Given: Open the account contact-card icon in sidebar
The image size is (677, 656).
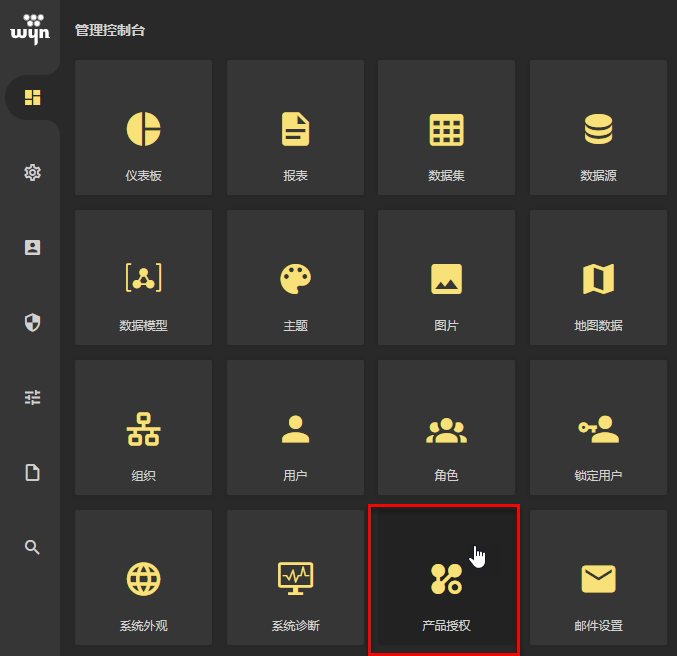Looking at the screenshot, I should coord(32,247).
